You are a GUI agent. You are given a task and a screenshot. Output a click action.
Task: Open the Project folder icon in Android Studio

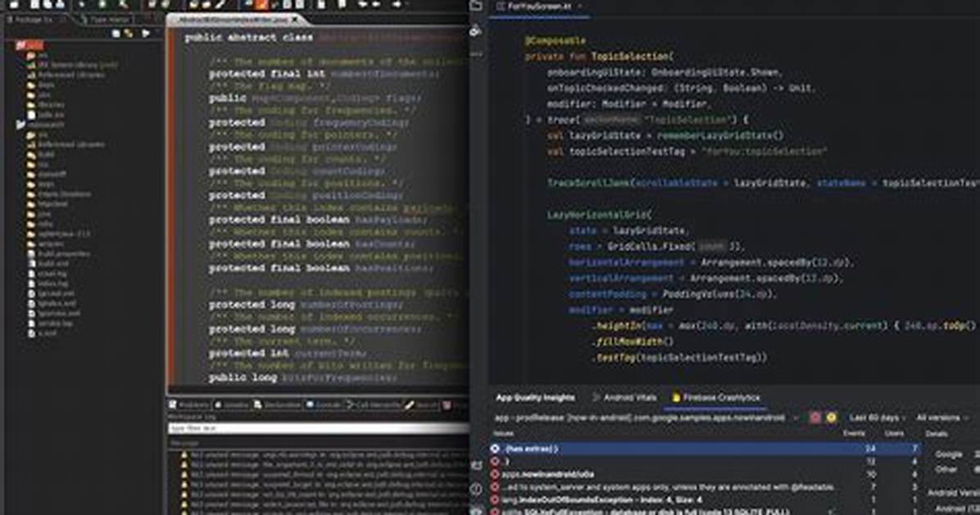click(x=476, y=6)
